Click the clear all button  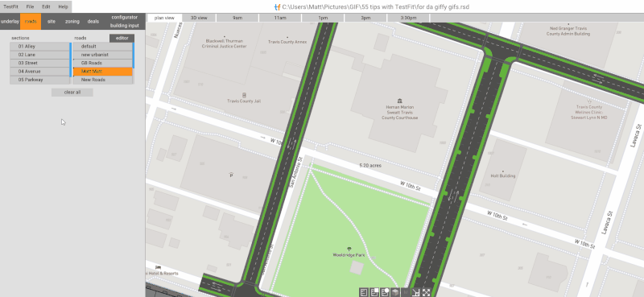[x=72, y=93]
